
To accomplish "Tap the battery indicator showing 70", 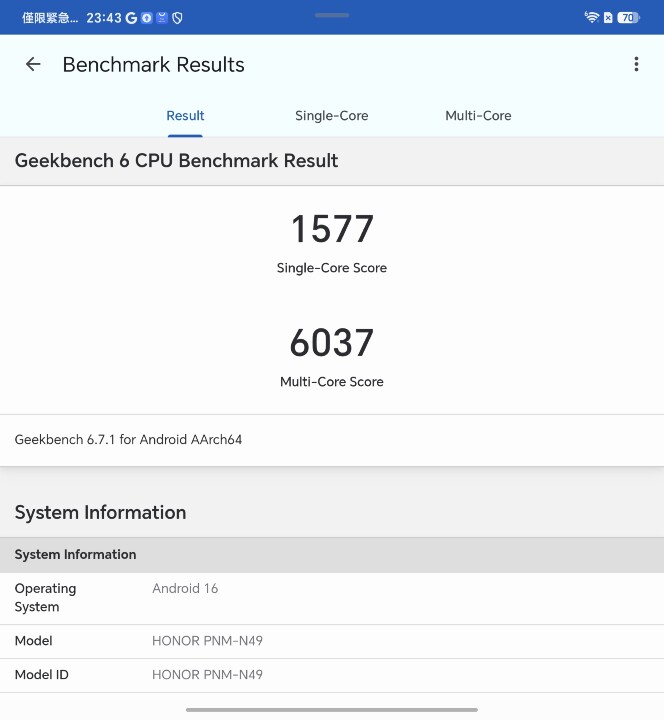I will [x=628, y=18].
